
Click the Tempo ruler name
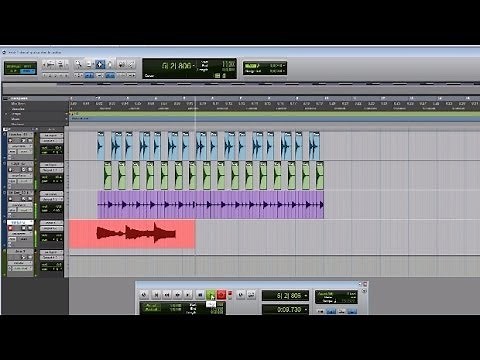coord(16,114)
